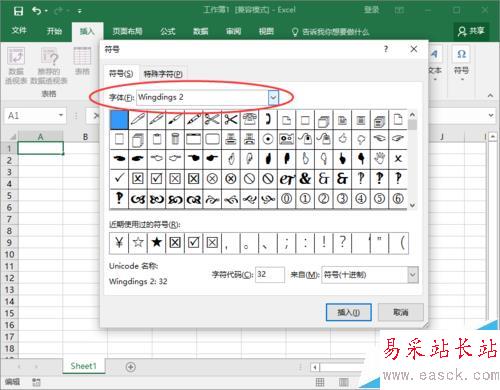Customize Quick Access Toolbar dropdown
The width and height of the screenshot is (500, 390).
coord(80,11)
